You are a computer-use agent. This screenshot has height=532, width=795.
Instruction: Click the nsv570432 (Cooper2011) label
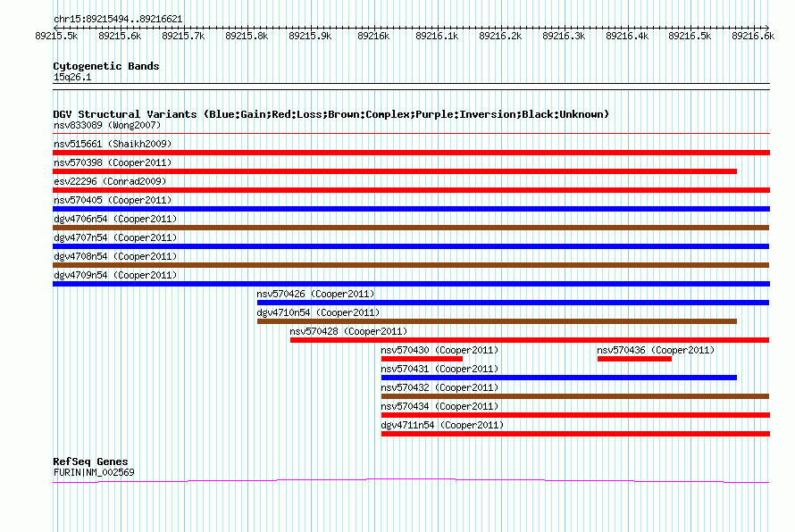tap(439, 387)
